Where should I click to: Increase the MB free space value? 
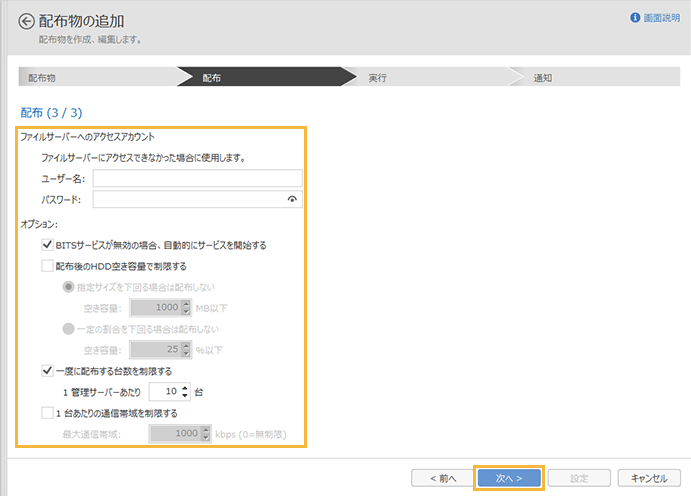pyautogui.click(x=186, y=304)
